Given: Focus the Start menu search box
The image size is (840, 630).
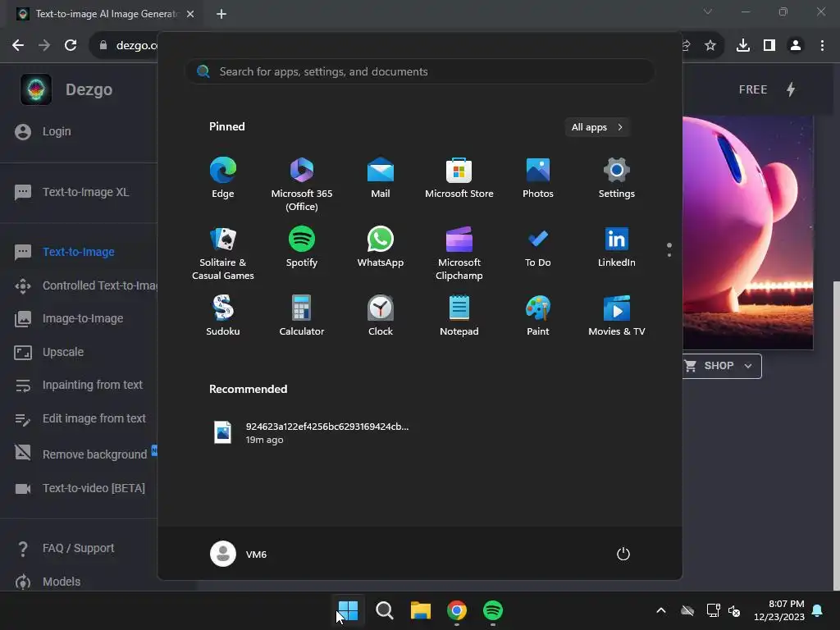Looking at the screenshot, I should click(x=420, y=71).
